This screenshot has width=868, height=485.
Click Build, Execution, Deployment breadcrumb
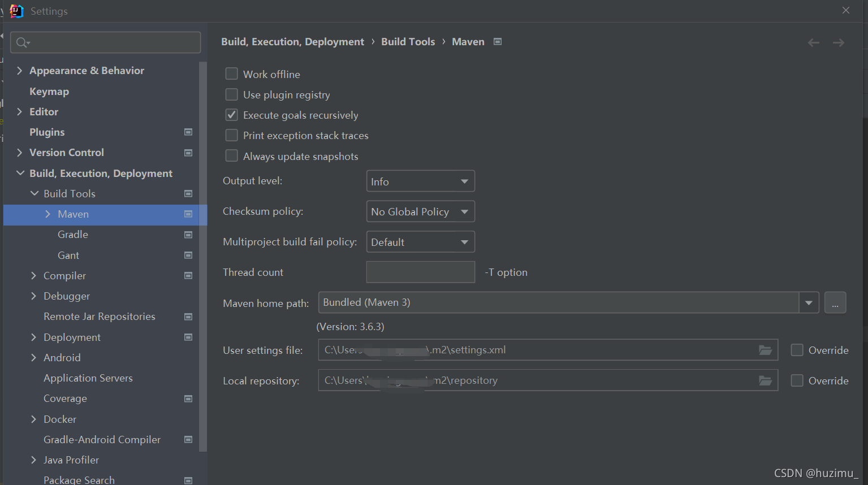292,42
